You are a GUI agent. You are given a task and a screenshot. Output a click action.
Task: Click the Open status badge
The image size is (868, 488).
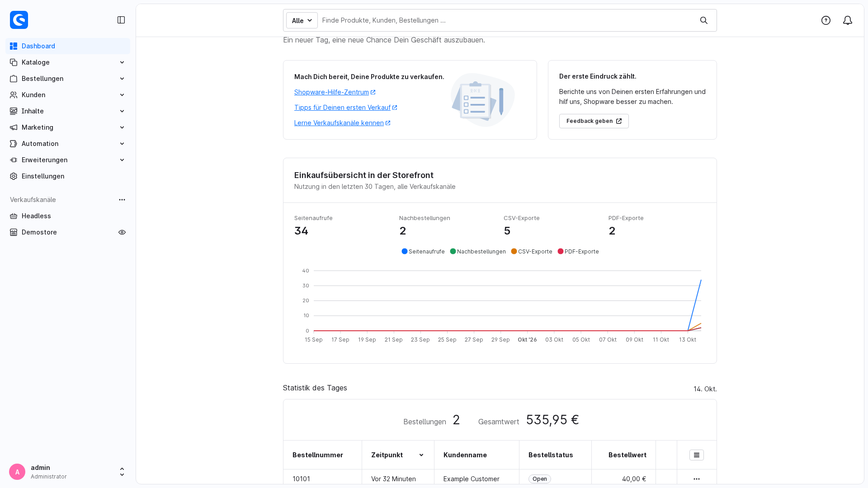click(540, 479)
